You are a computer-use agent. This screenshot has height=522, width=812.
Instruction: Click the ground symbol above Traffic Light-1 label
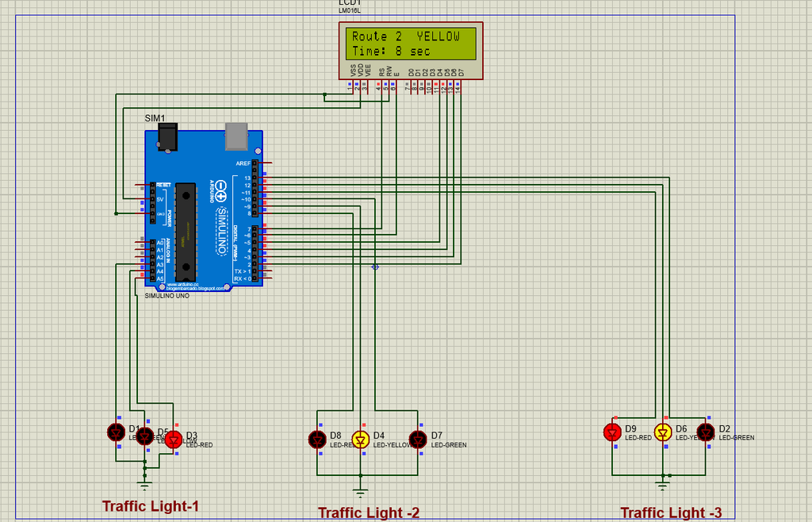(145, 486)
